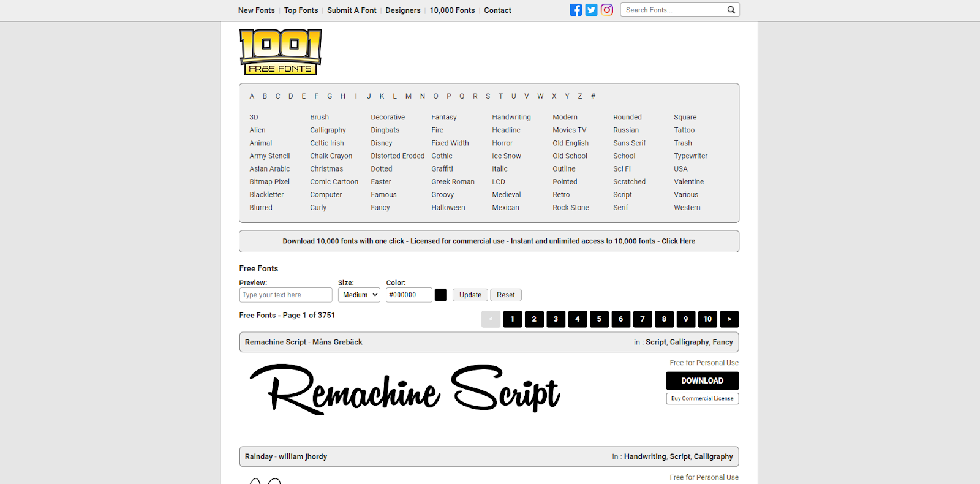
Task: Open the Halloween category
Action: point(448,207)
